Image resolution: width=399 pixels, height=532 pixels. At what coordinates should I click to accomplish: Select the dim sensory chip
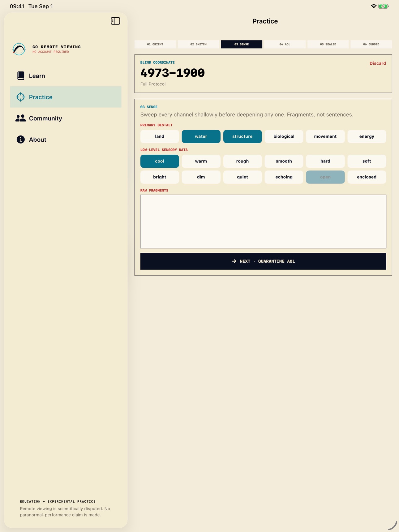click(201, 177)
